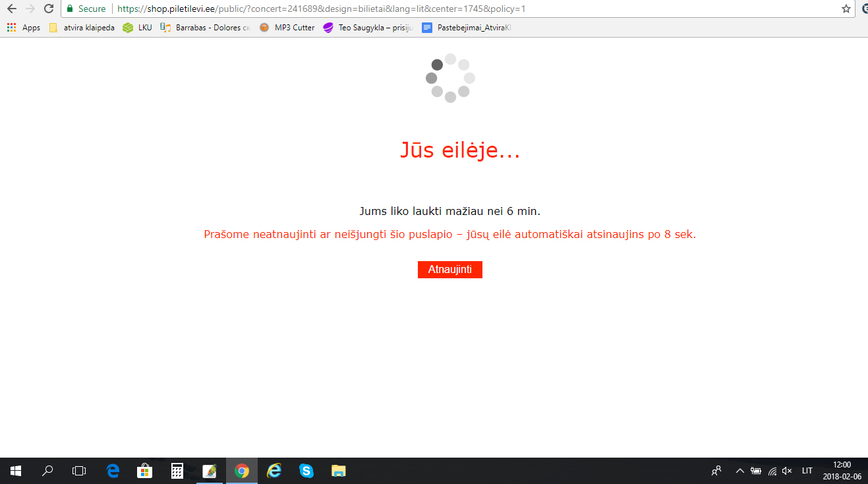Open the Barrabas - Dolores bookmark
The image size is (868, 484).
(x=205, y=28)
